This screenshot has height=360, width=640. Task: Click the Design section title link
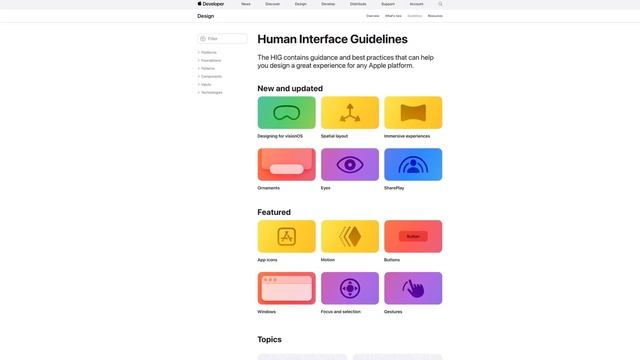206,16
